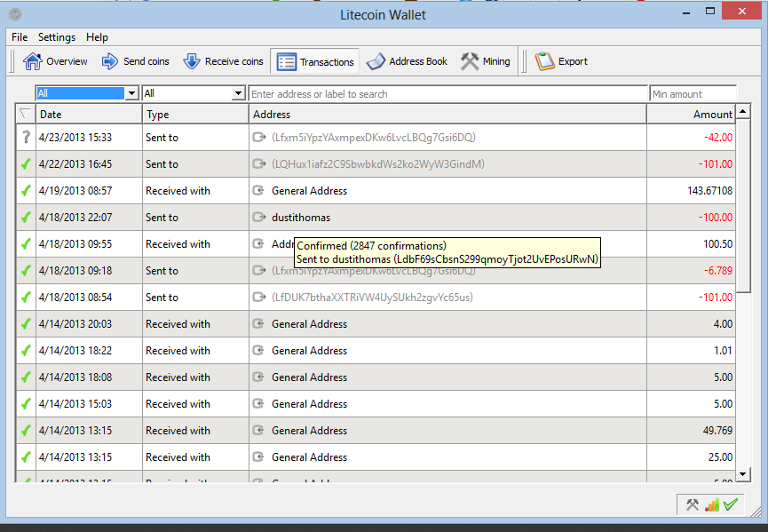Click into the Min amount field
Screen dimensions: 768x532
(693, 93)
